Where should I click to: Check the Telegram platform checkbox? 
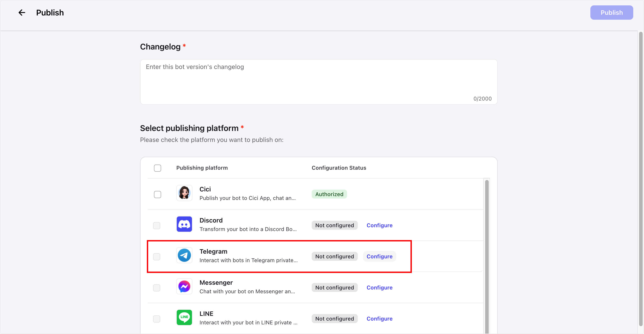click(x=156, y=257)
